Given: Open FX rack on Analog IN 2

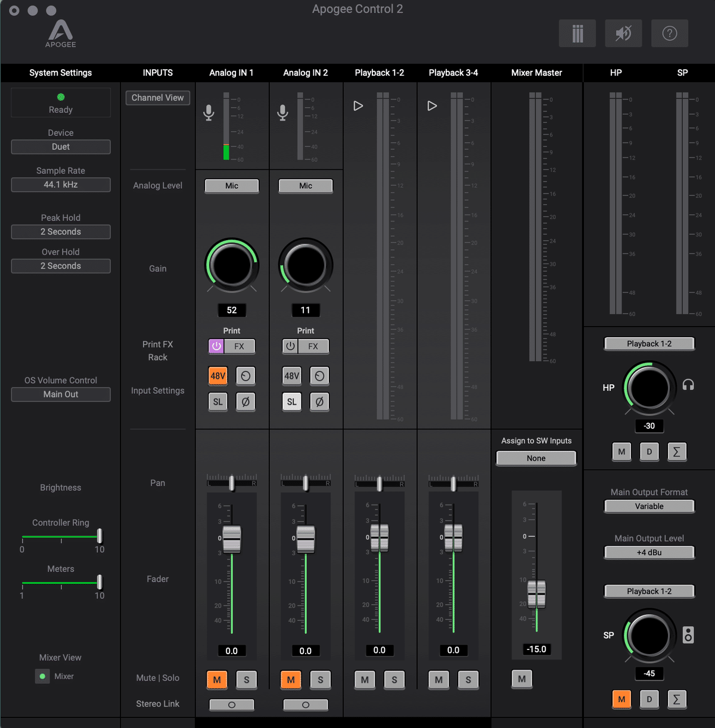Looking at the screenshot, I should click(x=313, y=346).
